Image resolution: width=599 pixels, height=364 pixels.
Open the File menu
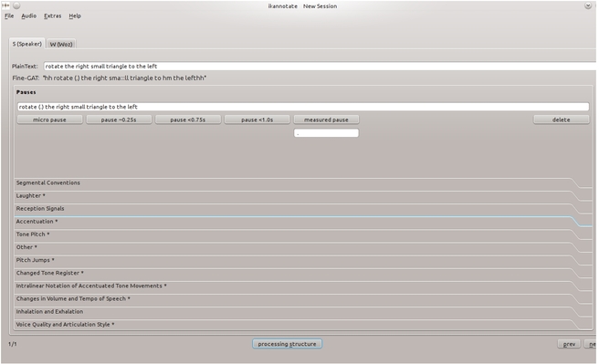pyautogui.click(x=9, y=16)
